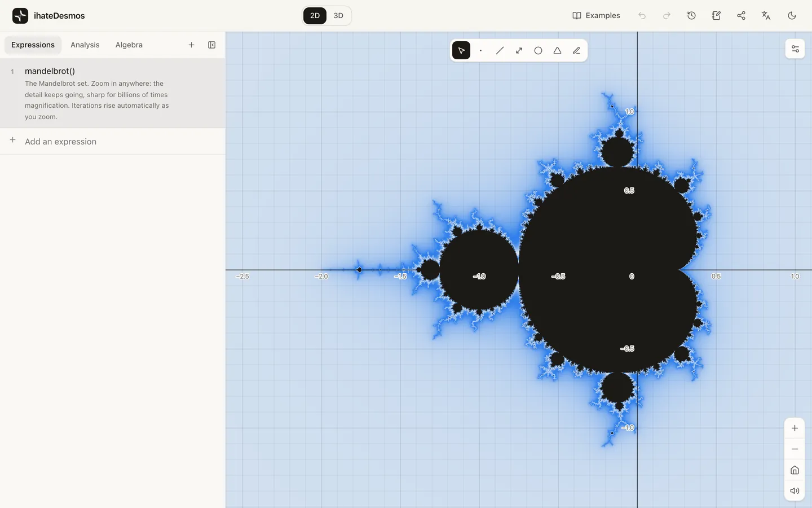This screenshot has width=812, height=508.
Task: Open the notes edit icon
Action: point(716,16)
